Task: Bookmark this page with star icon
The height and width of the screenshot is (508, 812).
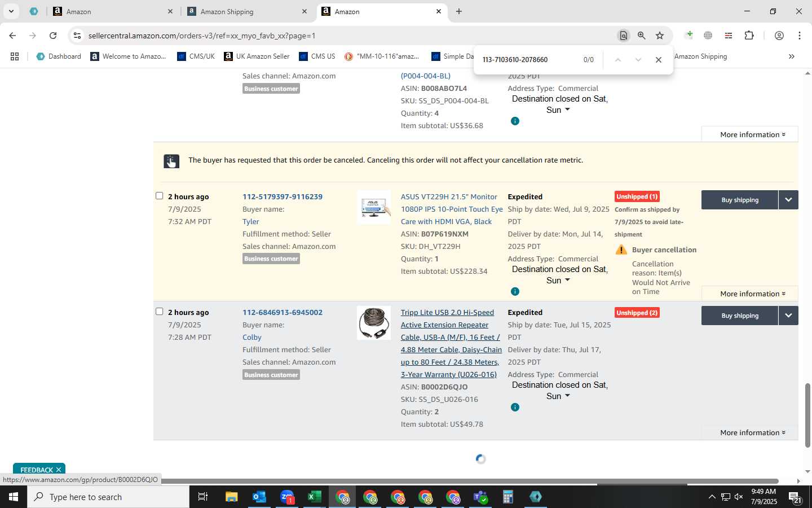Action: (660, 36)
